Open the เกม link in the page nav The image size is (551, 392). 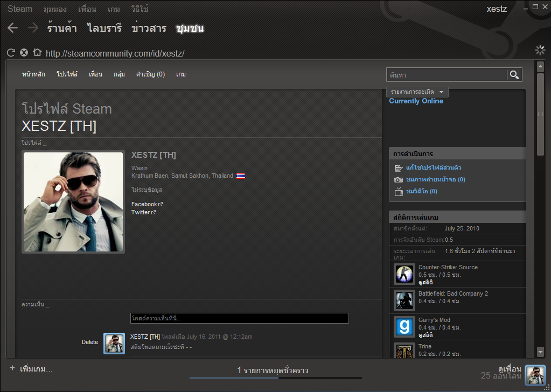[181, 74]
